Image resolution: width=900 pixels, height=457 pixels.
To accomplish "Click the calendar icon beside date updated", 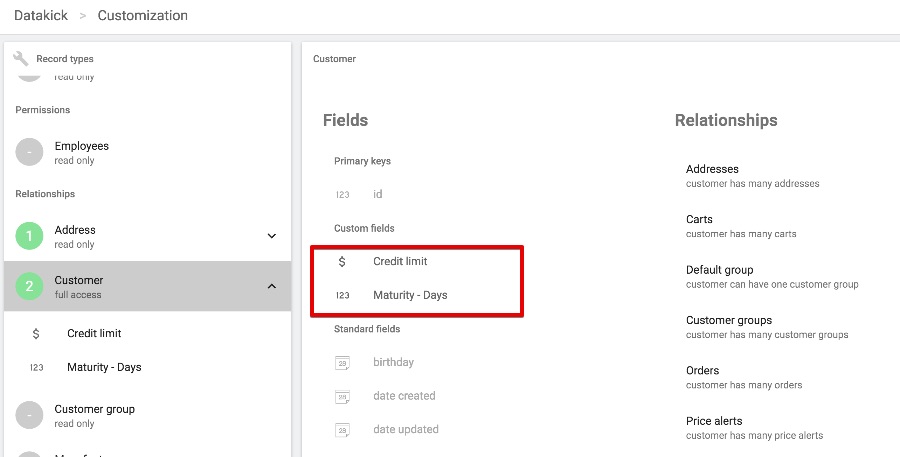I will tap(343, 429).
